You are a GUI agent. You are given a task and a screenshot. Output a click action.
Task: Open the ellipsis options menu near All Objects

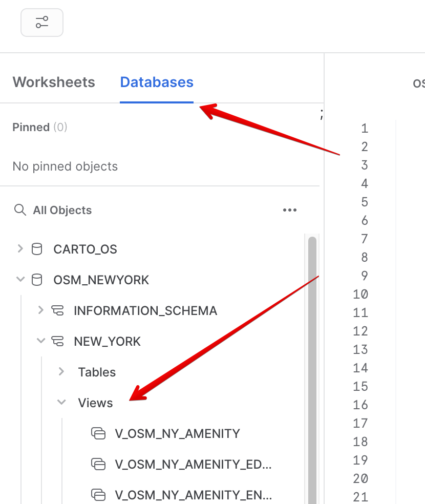tap(290, 210)
